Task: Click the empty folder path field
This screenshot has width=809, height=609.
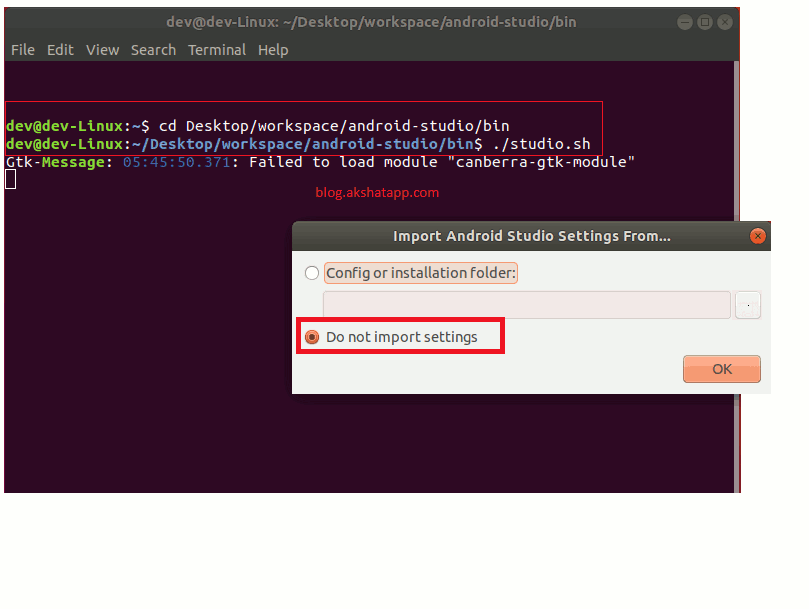Action: (x=528, y=305)
